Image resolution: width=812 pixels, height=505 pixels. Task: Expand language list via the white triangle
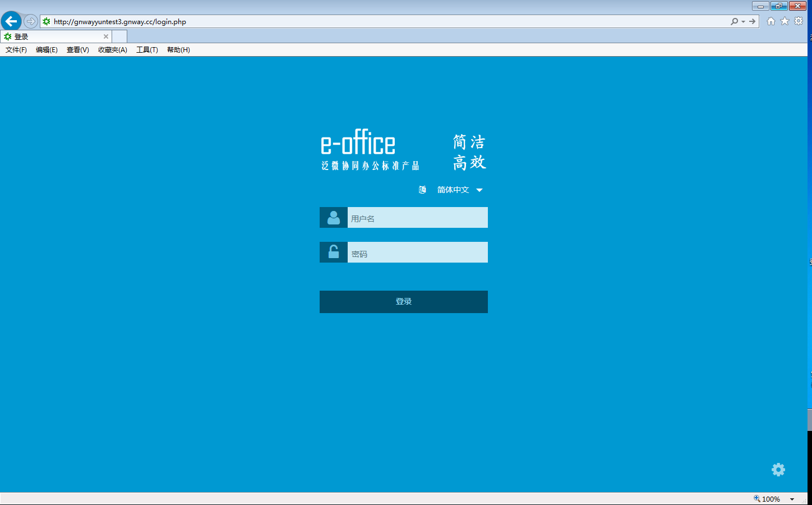pyautogui.click(x=479, y=190)
